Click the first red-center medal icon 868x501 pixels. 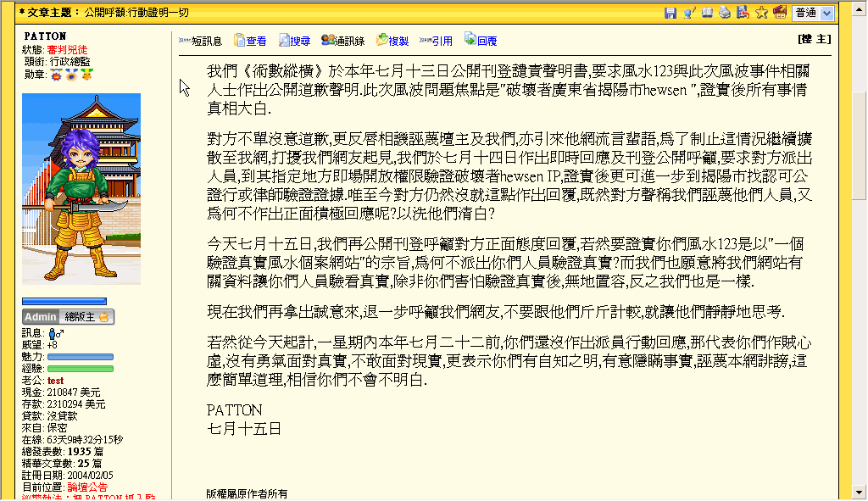pos(56,75)
